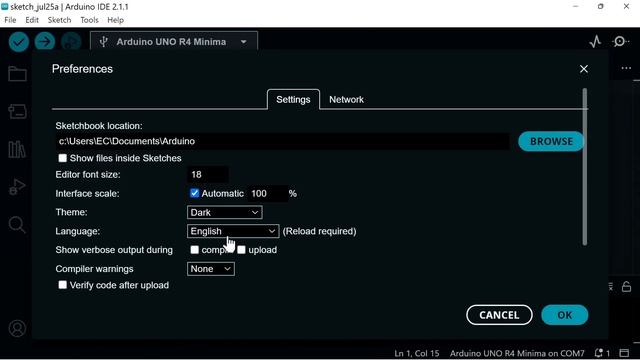
Task: Click the BROWSE button
Action: (551, 141)
